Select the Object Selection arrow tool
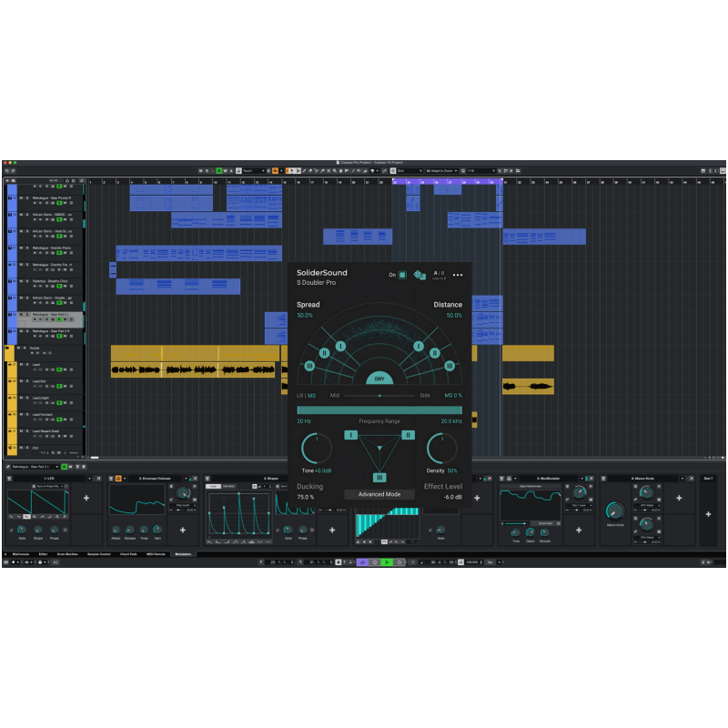Viewport: 728px width, 728px height. point(292,171)
